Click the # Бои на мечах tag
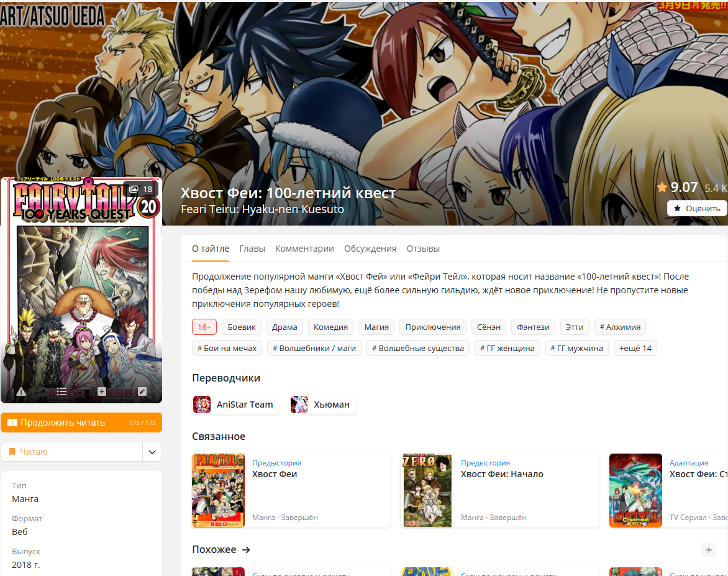The width and height of the screenshot is (728, 576). [x=227, y=349]
